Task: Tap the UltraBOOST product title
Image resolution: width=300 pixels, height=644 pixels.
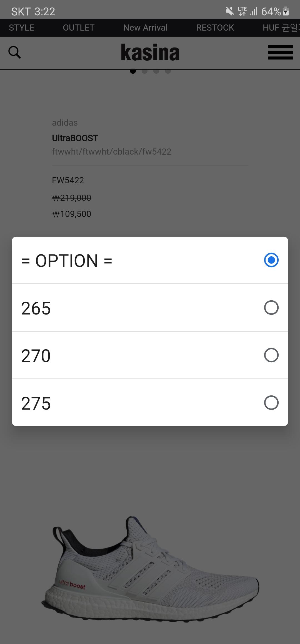Action: [75, 138]
